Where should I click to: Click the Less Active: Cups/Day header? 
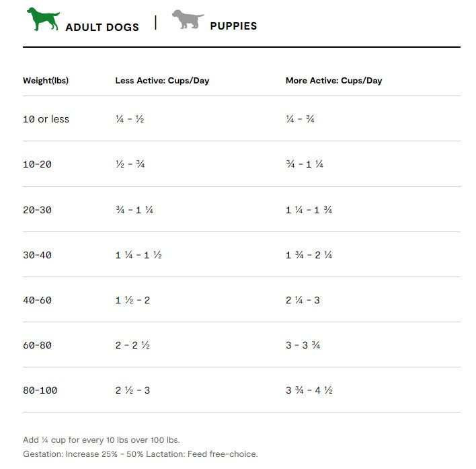[162, 81]
